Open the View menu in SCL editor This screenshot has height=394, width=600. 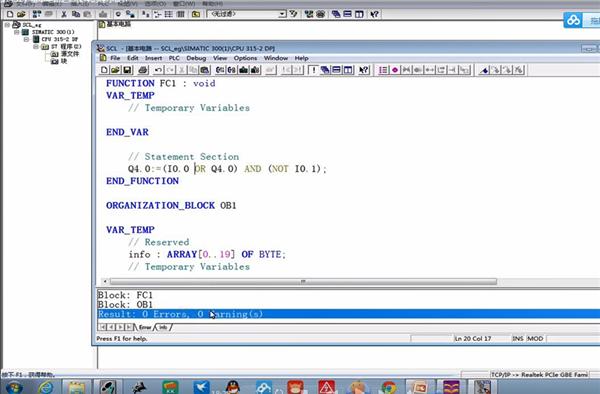[220, 58]
